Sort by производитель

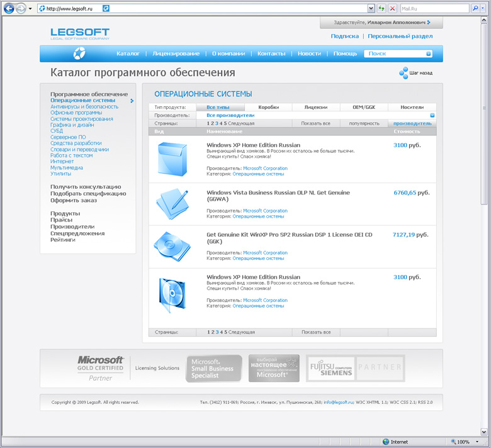(412, 123)
